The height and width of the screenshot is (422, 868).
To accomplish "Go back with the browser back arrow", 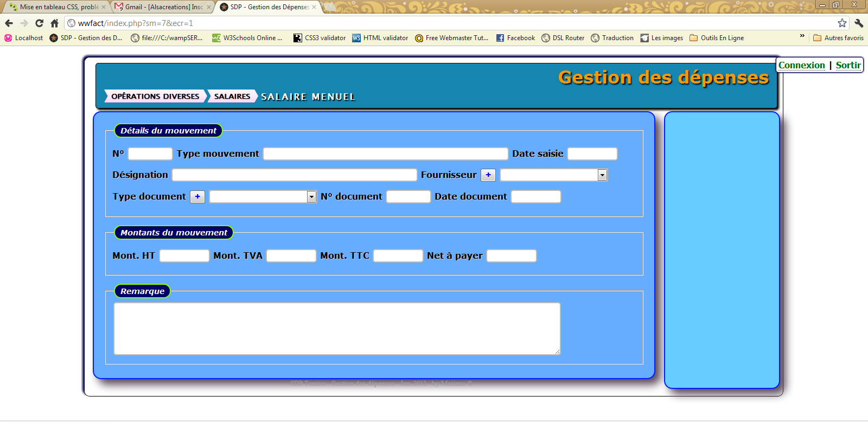I will [x=9, y=23].
